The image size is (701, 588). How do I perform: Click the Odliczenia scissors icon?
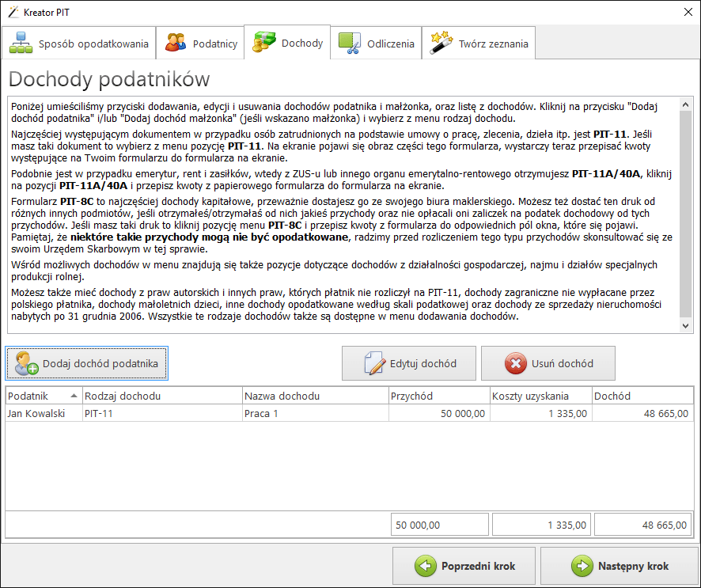[x=350, y=44]
